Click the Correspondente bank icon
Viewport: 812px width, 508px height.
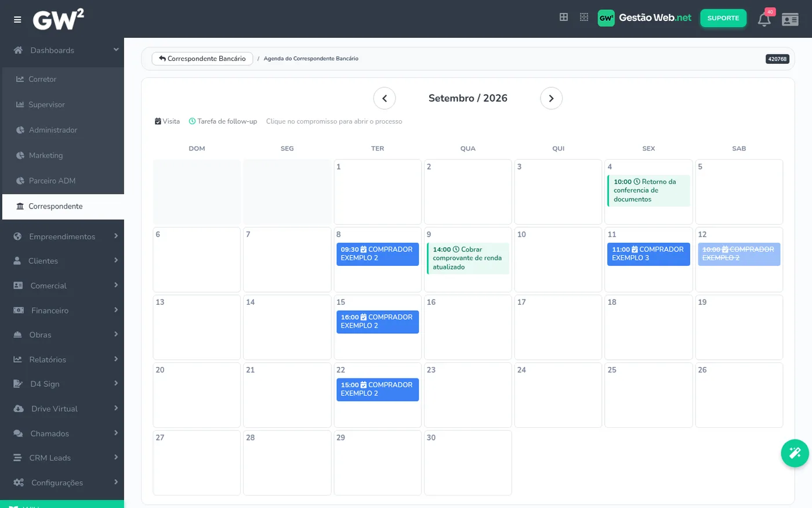[20, 206]
